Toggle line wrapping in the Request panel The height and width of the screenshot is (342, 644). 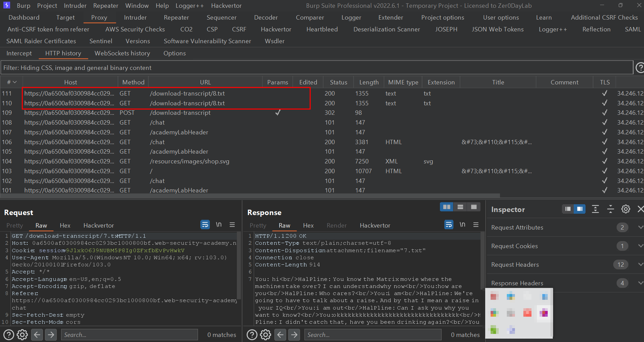(205, 225)
